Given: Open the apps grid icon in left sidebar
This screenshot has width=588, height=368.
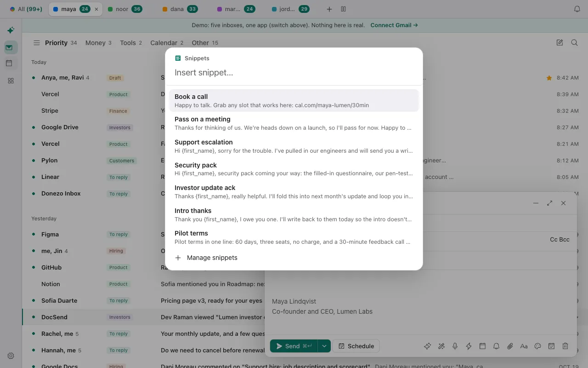Looking at the screenshot, I should click(x=11, y=81).
